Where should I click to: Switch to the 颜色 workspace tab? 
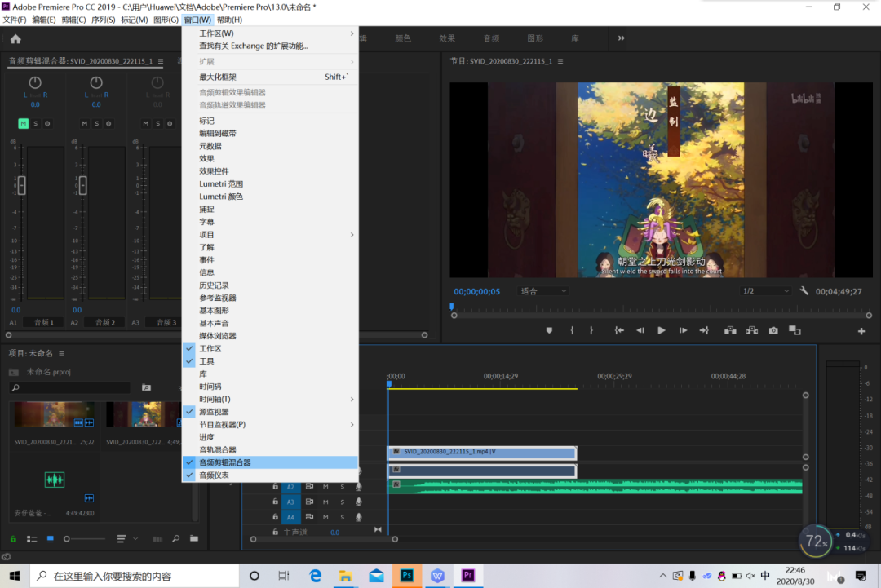click(403, 38)
